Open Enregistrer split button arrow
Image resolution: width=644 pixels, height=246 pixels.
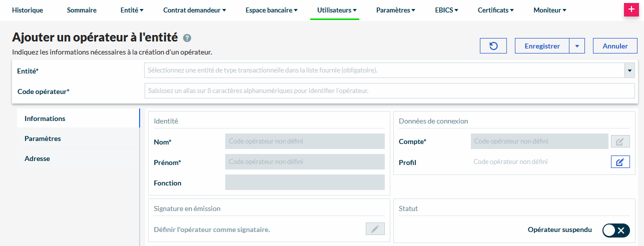577,46
